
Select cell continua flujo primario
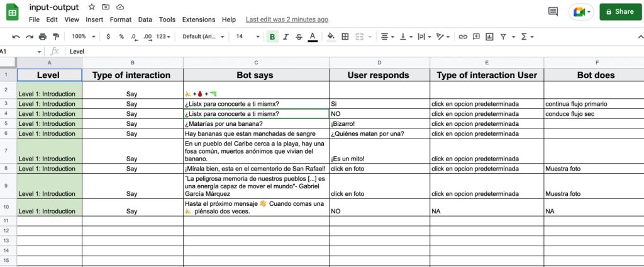594,104
